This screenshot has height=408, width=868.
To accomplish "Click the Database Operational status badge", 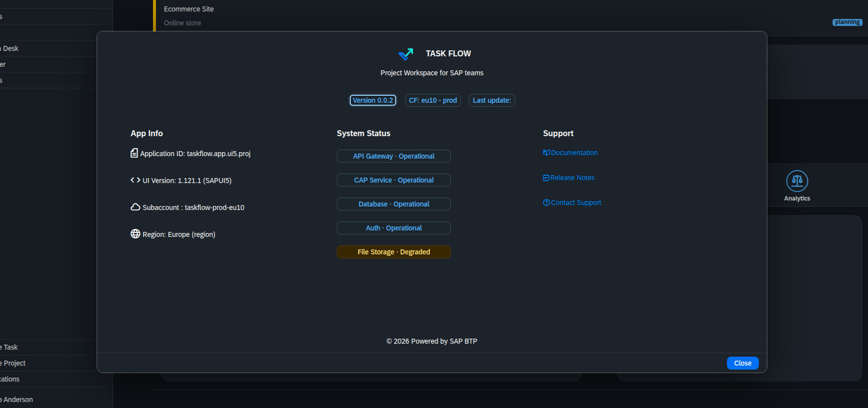I will (x=394, y=204).
